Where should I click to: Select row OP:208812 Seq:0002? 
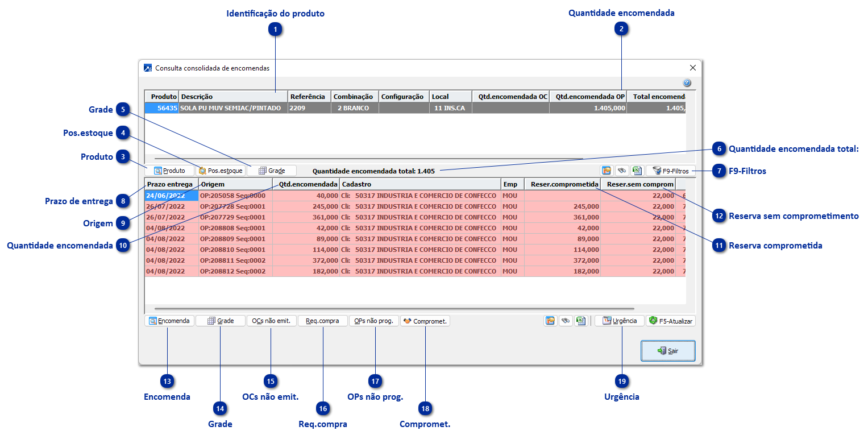415,271
